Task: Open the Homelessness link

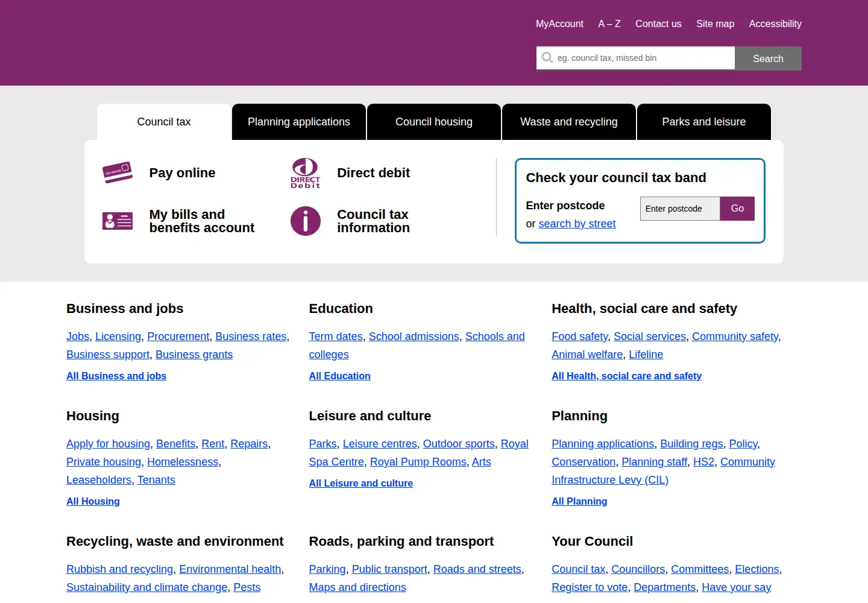Action: click(x=183, y=462)
